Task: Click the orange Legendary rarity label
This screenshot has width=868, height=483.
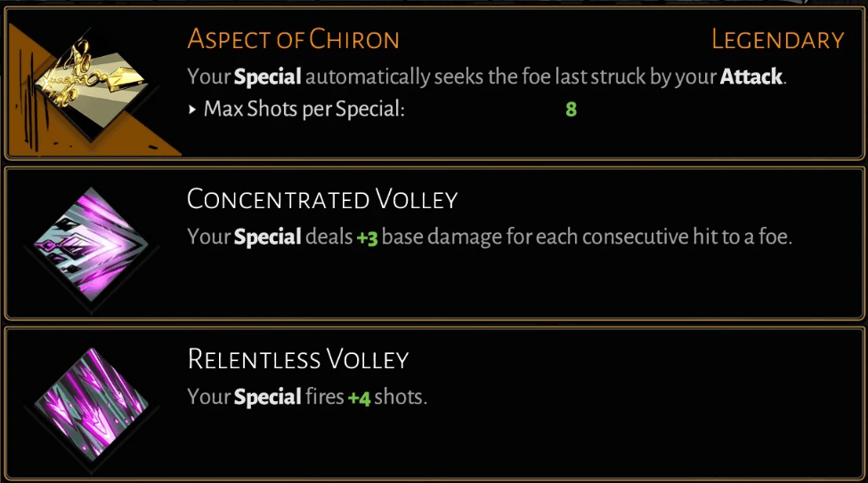Action: coord(777,40)
